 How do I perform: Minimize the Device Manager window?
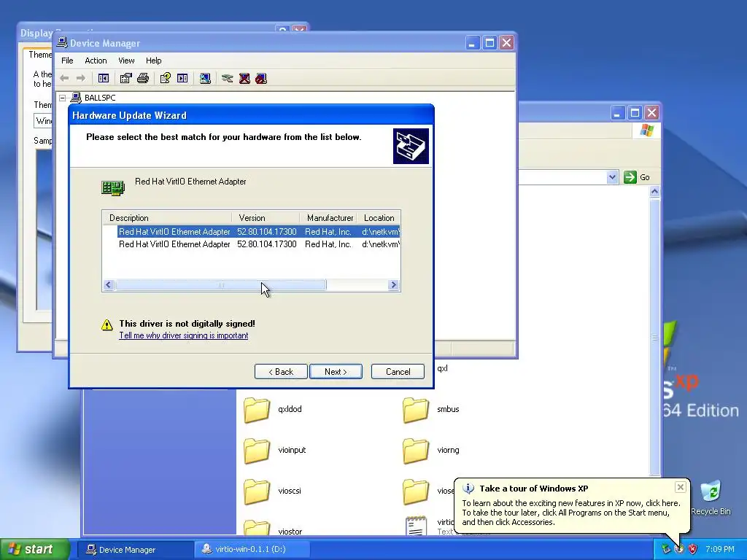[x=472, y=43]
